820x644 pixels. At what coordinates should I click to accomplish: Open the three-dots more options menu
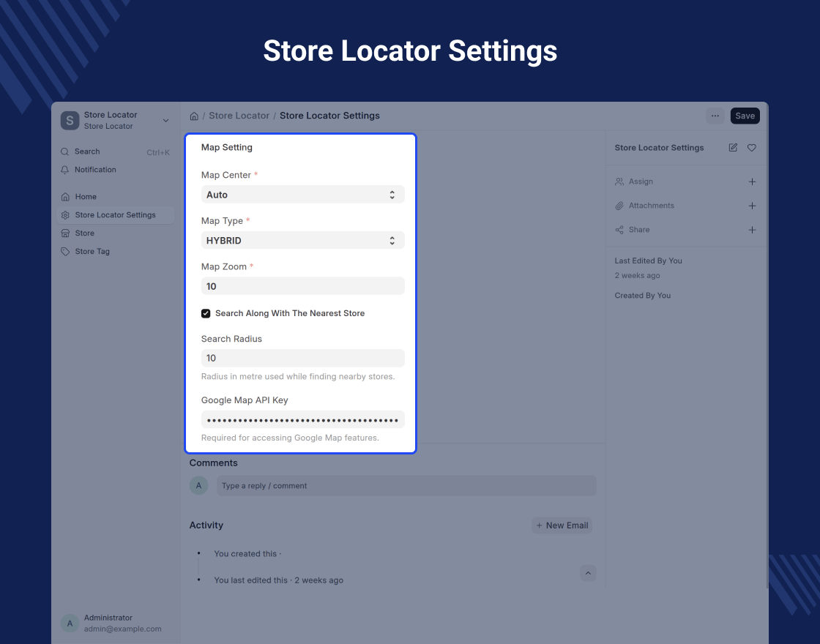click(x=715, y=116)
